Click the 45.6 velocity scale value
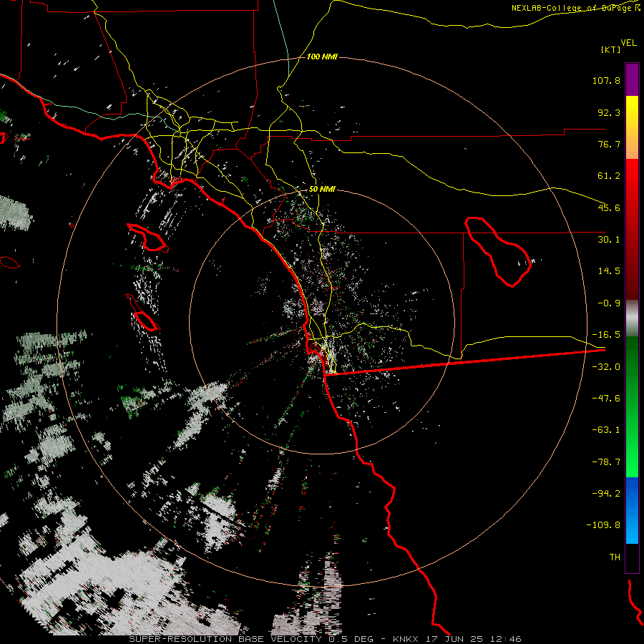Screen dimensions: 644x644 pyautogui.click(x=609, y=208)
